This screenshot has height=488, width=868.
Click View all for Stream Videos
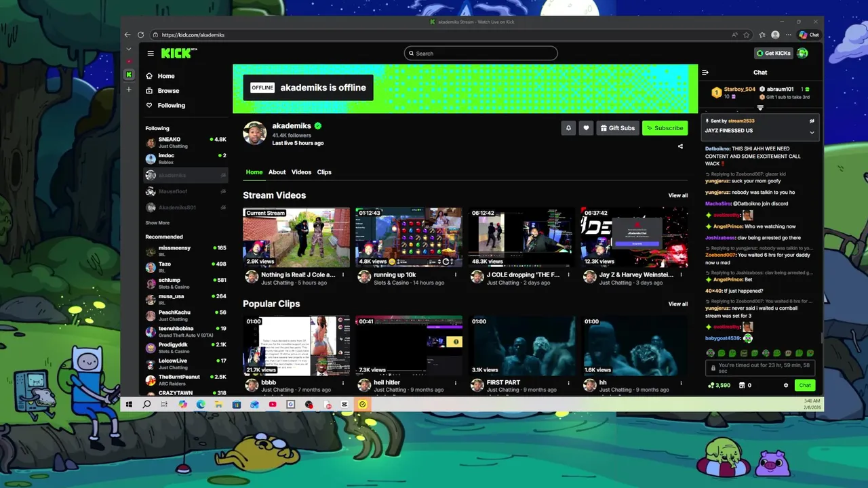click(678, 195)
